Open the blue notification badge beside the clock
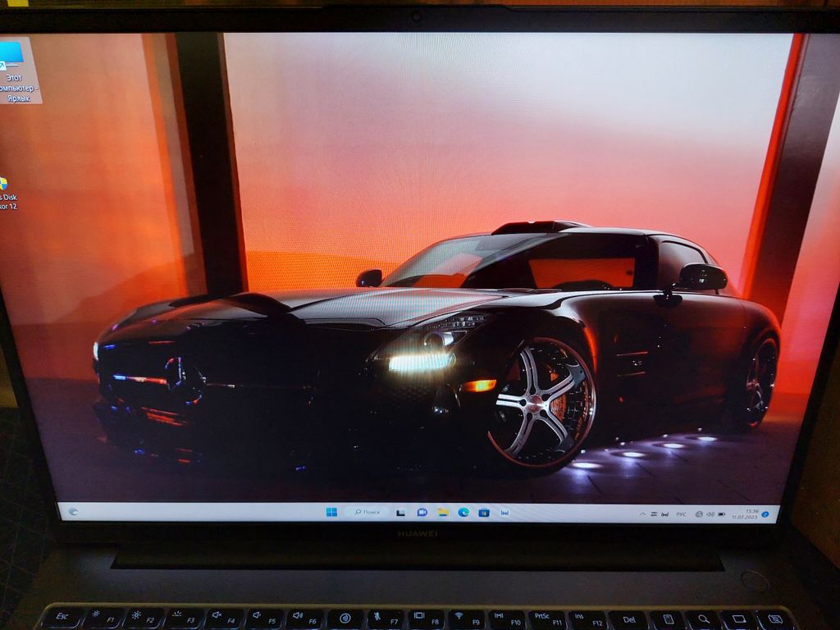This screenshot has height=630, width=840. (x=765, y=514)
